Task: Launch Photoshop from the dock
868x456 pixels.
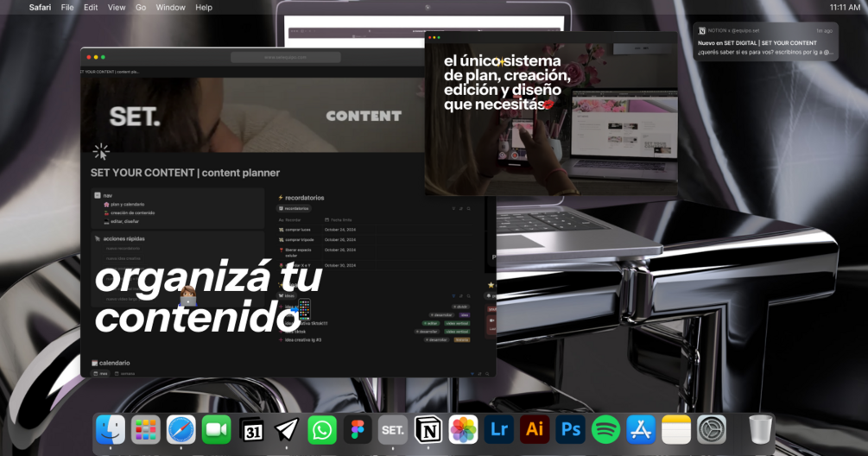Action: point(570,429)
